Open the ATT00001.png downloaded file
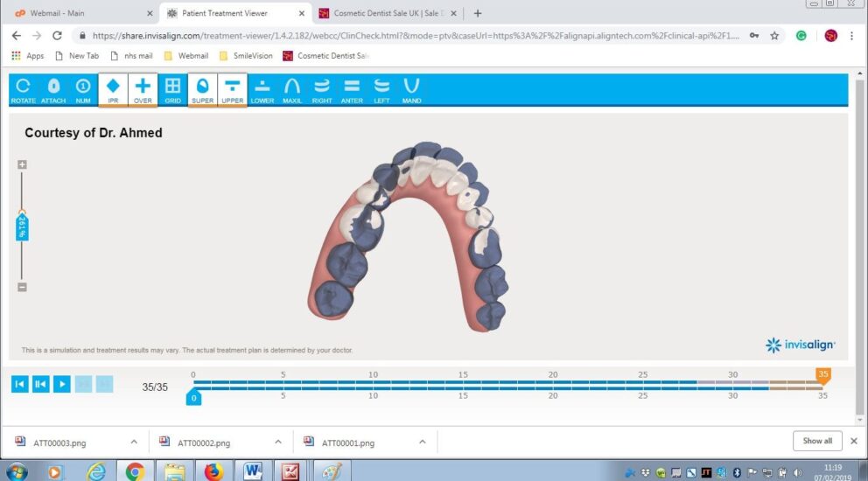Viewport: 868px width, 481px height. 347,443
